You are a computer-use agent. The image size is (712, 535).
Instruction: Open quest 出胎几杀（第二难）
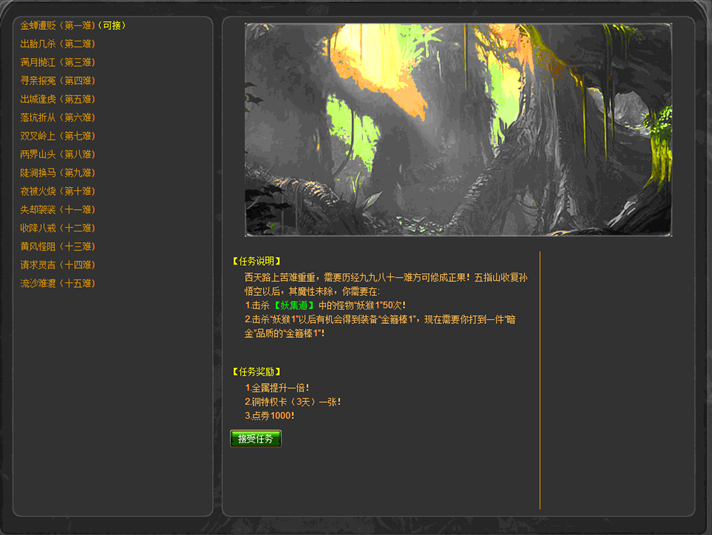(x=58, y=44)
